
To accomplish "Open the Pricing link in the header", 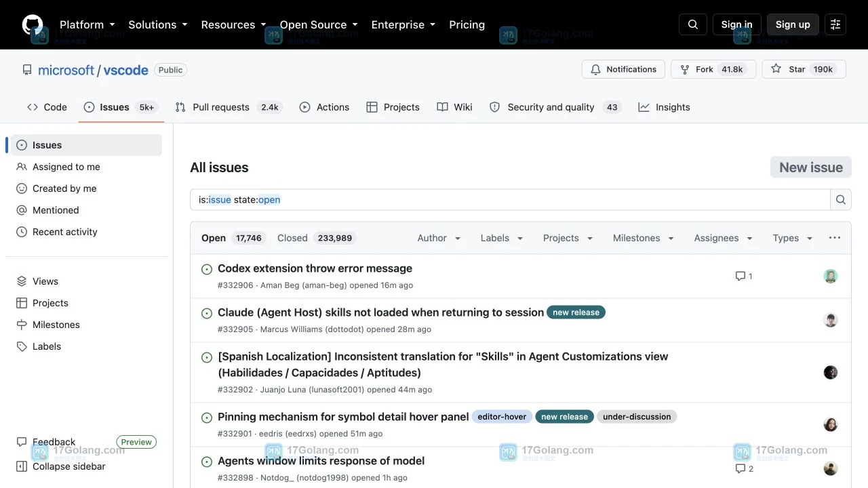I will [x=467, y=24].
